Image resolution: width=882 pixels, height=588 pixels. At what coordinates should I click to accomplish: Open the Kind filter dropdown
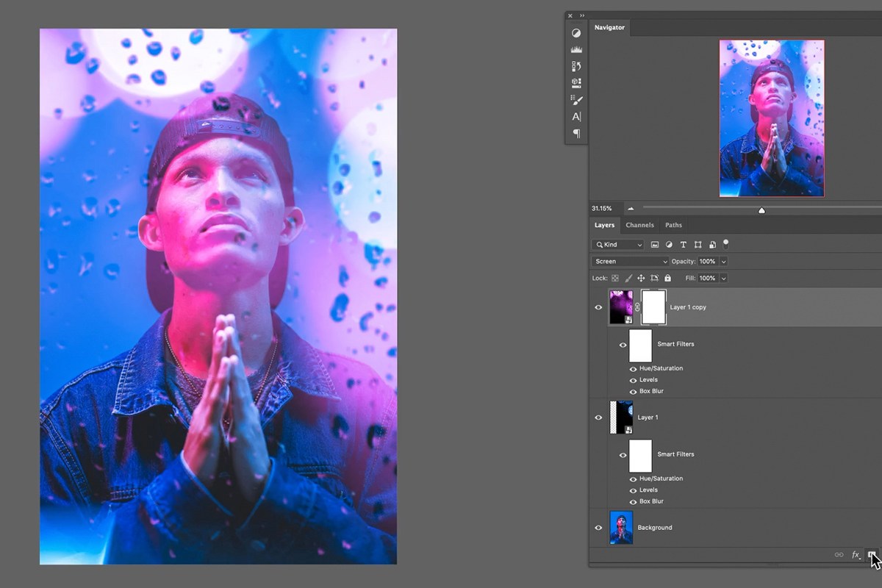coord(617,245)
